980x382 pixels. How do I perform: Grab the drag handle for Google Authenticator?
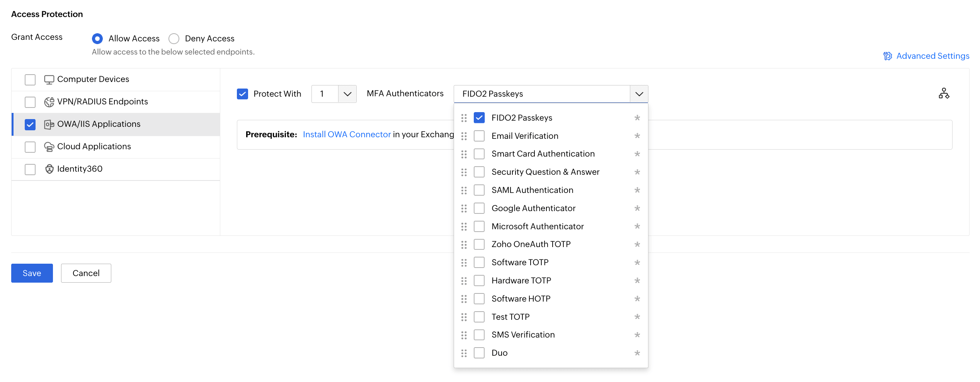coord(464,208)
